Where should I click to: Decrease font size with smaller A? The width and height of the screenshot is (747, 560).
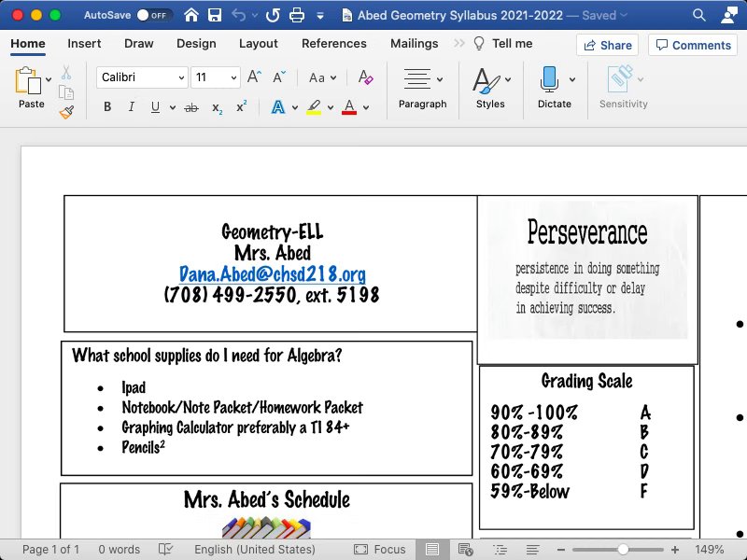pos(279,77)
